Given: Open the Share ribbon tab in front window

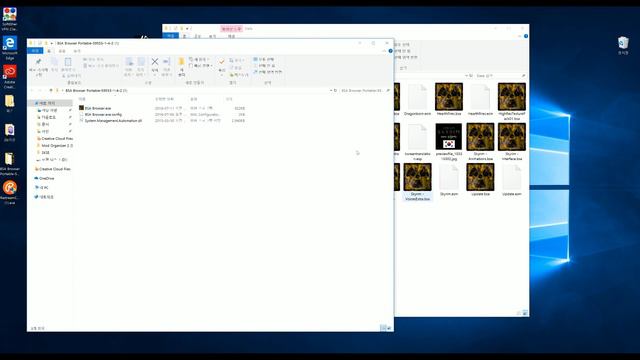Looking at the screenshot, I should [62, 51].
